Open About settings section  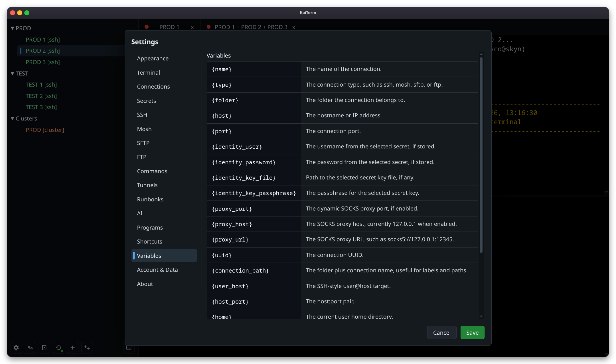point(164,284)
